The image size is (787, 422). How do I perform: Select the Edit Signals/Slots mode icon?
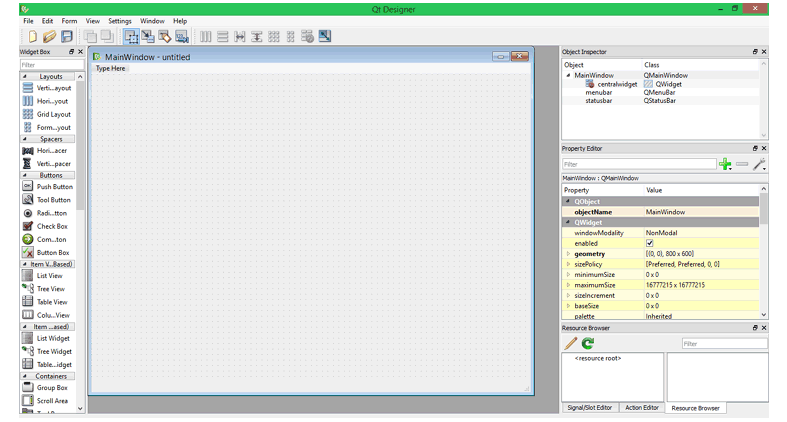point(148,37)
